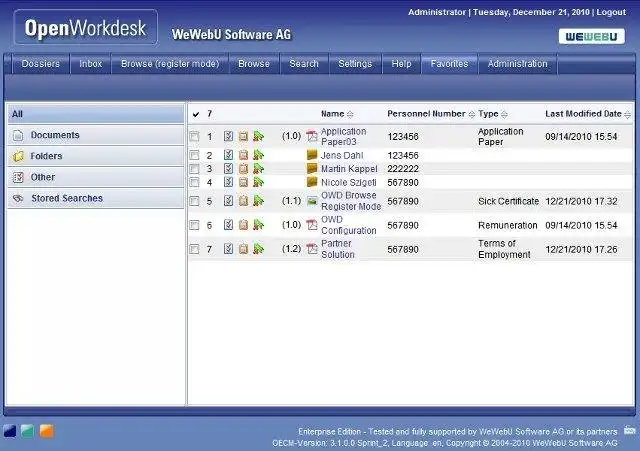Click the clipboard icon in row 1
The width and height of the screenshot is (640, 451).
(243, 136)
